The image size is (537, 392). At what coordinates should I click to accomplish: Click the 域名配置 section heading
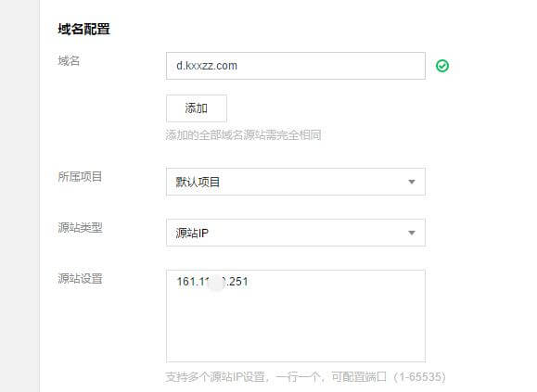click(x=83, y=29)
